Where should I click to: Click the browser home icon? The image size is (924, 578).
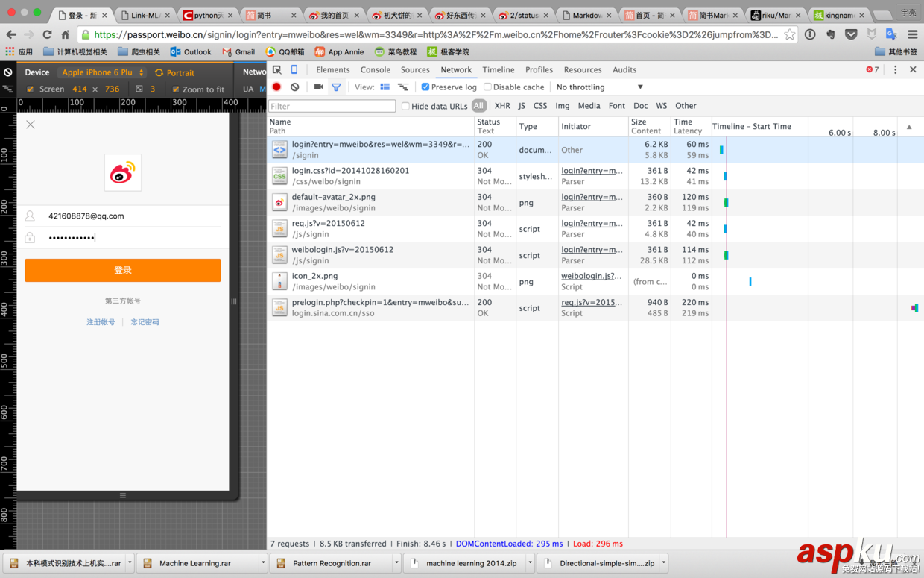[66, 34]
